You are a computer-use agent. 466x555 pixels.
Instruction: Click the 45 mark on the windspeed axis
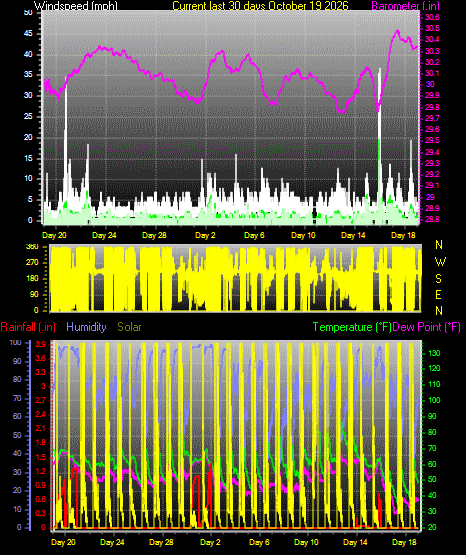pyautogui.click(x=28, y=34)
